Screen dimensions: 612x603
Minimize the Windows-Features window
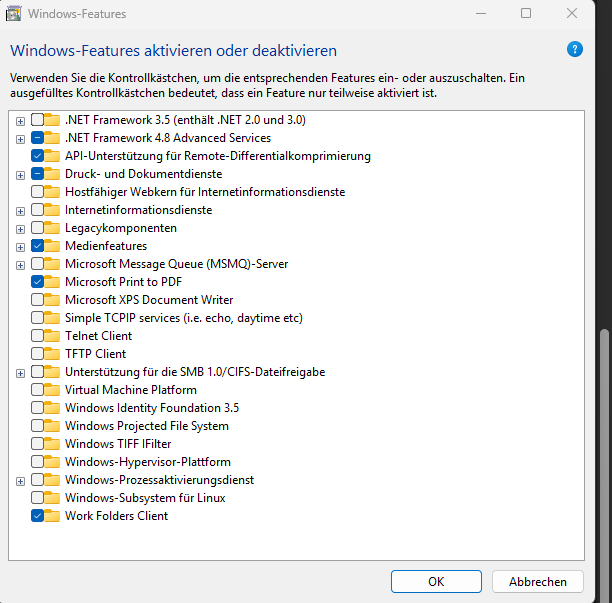click(481, 13)
